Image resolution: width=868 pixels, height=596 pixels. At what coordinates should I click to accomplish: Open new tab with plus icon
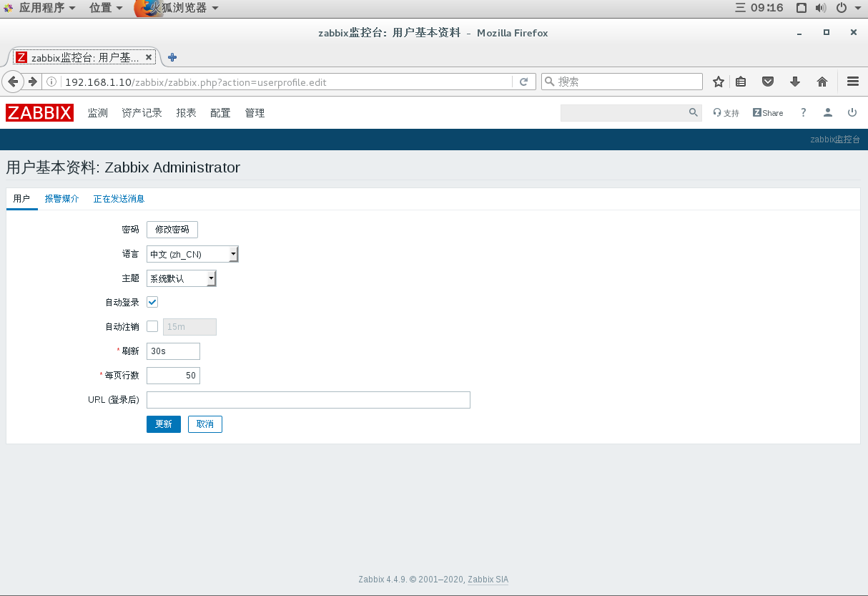tap(172, 57)
